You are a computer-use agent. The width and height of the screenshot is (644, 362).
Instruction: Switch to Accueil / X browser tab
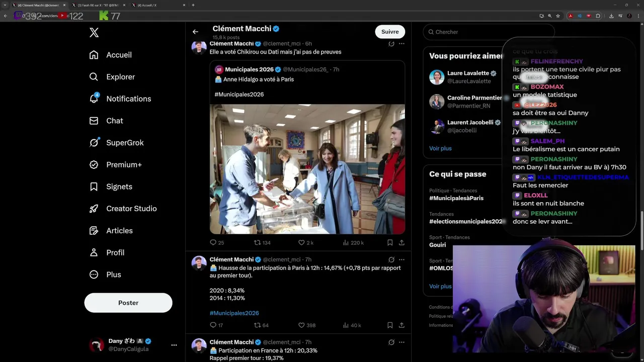[x=157, y=5]
